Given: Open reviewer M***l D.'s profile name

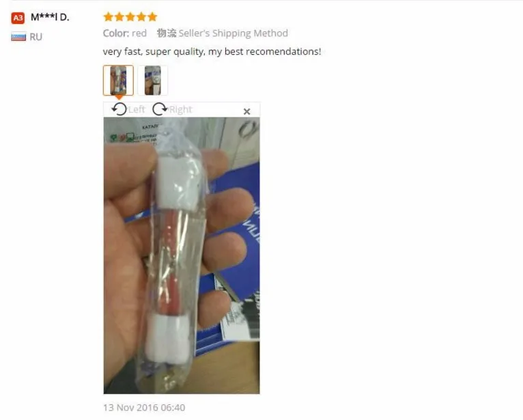Looking at the screenshot, I should (50, 17).
